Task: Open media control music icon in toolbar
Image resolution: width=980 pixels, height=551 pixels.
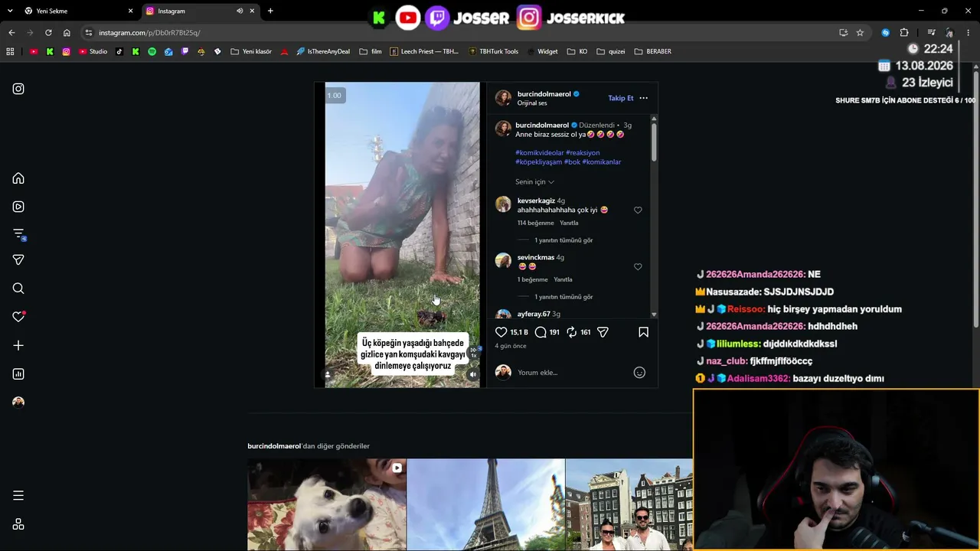Action: pos(931,33)
